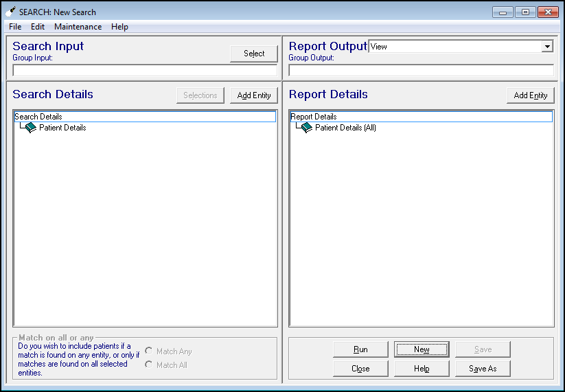
Task: Click the Group Output text field
Action: pyautogui.click(x=421, y=70)
